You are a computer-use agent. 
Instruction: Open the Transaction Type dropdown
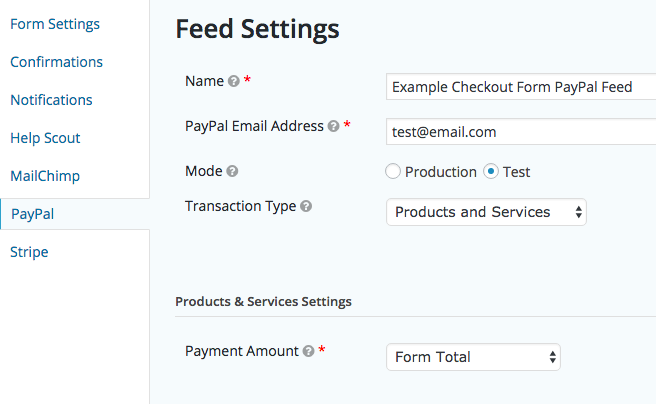(x=486, y=212)
